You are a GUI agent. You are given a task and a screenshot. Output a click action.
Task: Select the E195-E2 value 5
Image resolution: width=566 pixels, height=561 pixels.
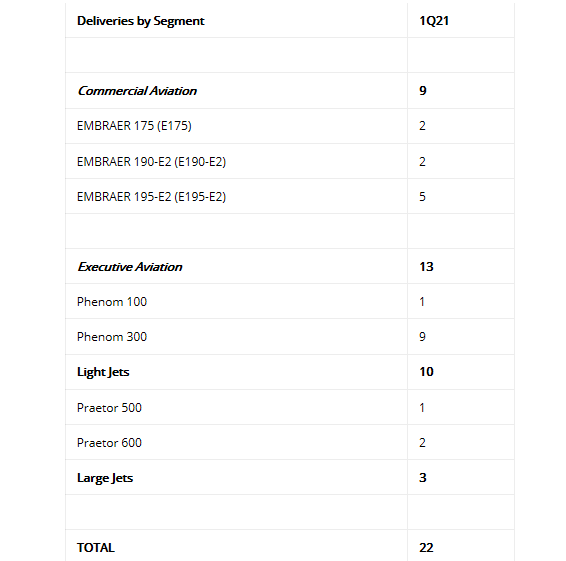(x=422, y=196)
